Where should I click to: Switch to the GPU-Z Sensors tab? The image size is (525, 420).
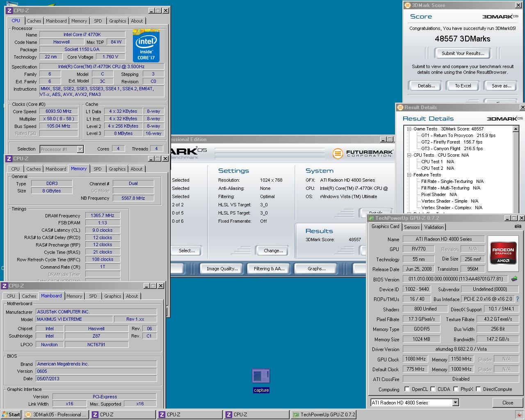[412, 227]
